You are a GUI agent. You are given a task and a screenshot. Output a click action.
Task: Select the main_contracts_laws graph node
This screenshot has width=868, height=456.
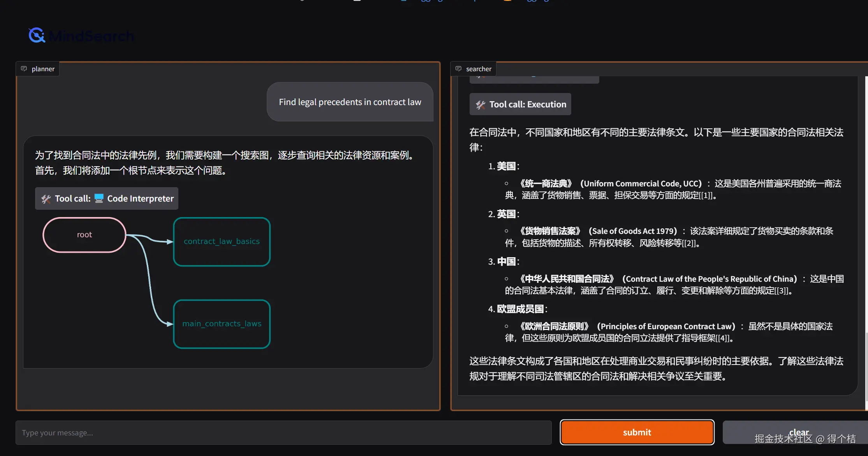pos(222,324)
